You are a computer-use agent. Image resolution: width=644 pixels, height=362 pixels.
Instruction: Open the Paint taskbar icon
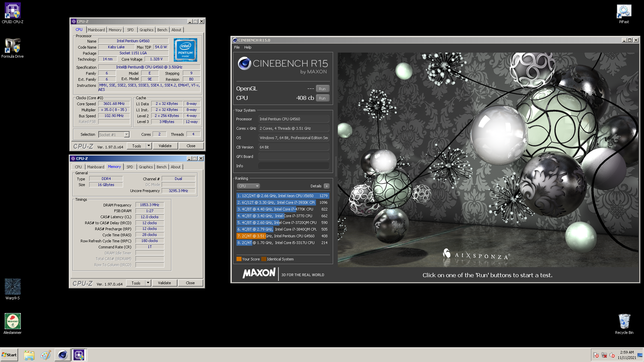click(46, 355)
